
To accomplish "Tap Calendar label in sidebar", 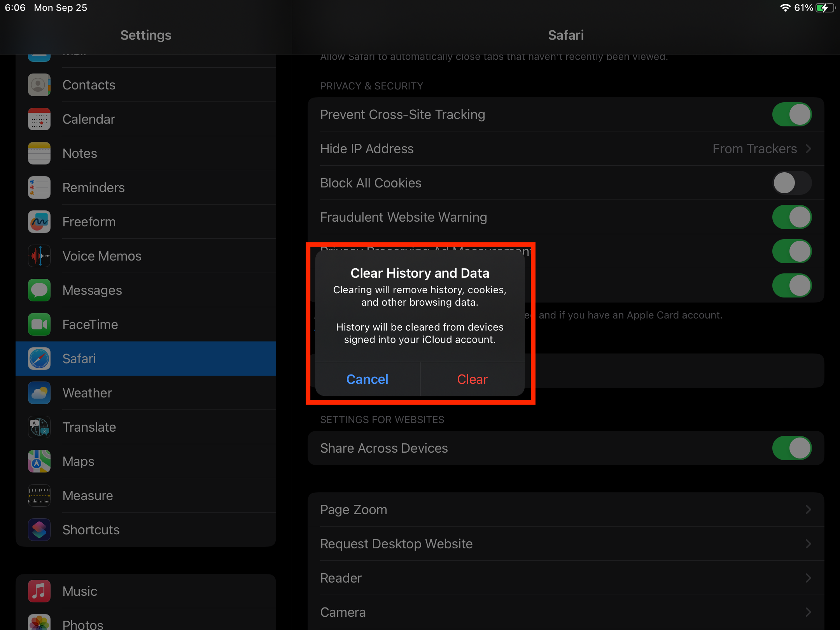I will (89, 119).
